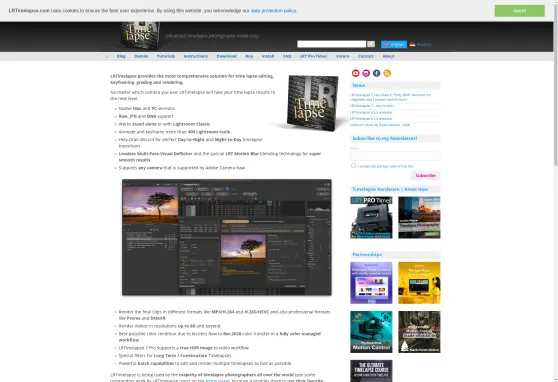The height and width of the screenshot is (382, 558).
Task: Open the purple partnership banner thumbnail
Action: pos(371,283)
